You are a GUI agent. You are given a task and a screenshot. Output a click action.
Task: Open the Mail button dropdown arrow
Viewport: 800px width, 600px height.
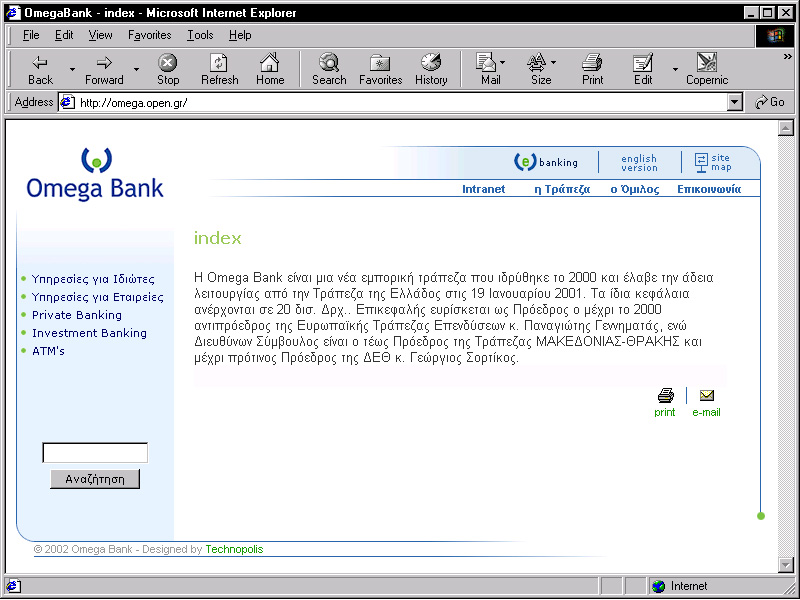coord(503,62)
